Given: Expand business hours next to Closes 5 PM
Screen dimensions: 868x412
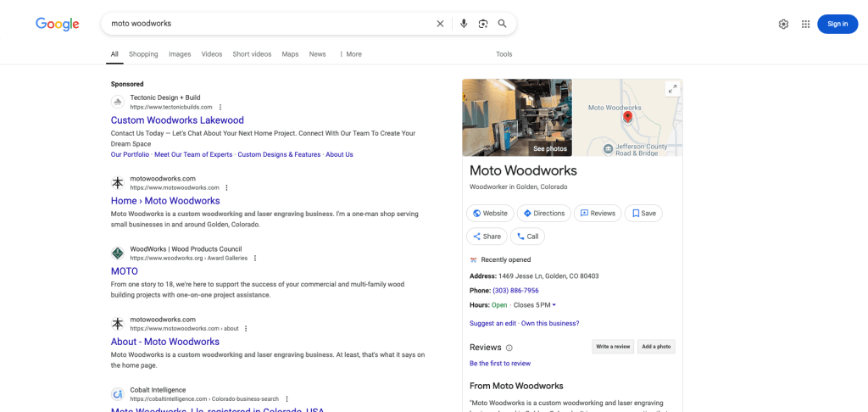Looking at the screenshot, I should 554,305.
